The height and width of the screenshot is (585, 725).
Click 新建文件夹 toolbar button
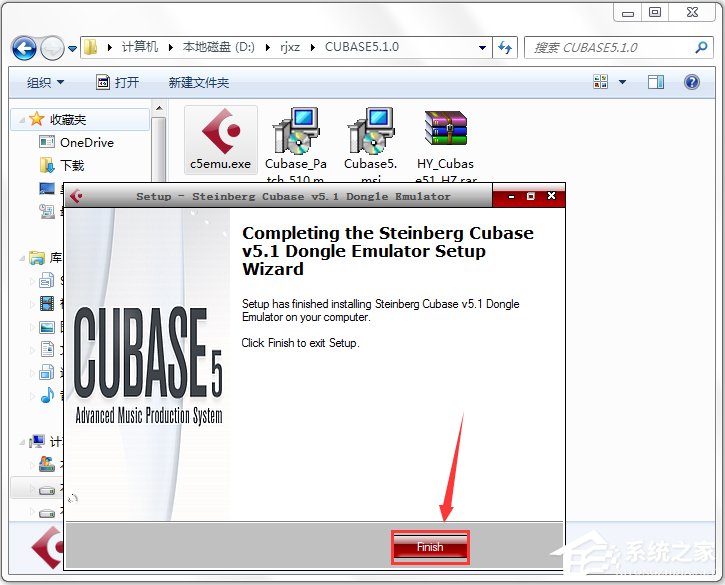tap(199, 83)
